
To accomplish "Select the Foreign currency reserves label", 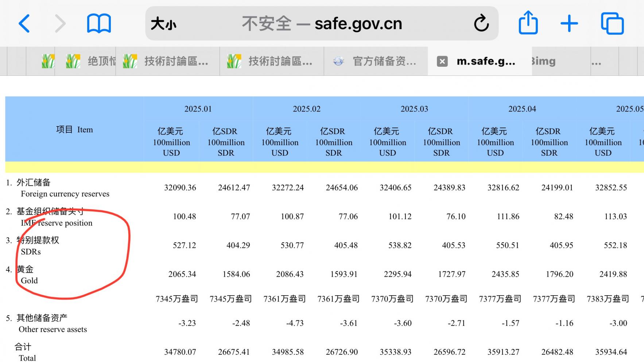I will click(x=65, y=194).
